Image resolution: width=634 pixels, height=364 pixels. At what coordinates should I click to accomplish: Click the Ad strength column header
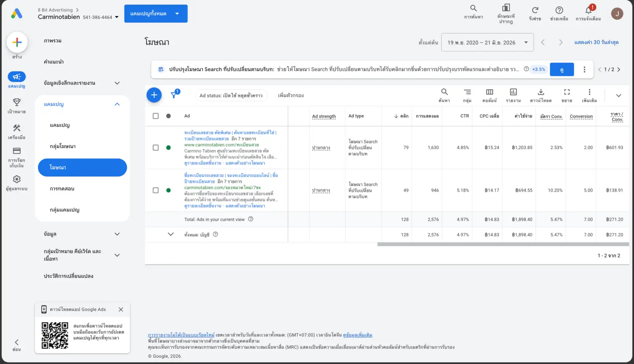pos(324,117)
